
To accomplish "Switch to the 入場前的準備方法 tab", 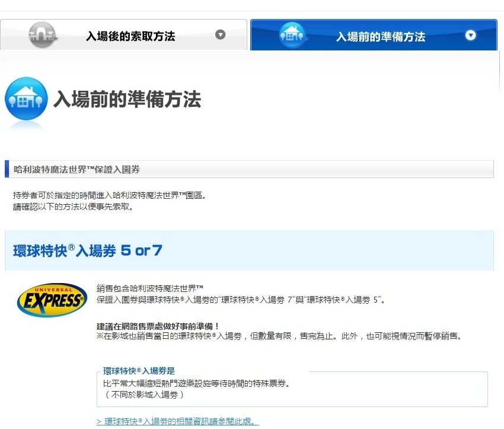I will [x=374, y=35].
